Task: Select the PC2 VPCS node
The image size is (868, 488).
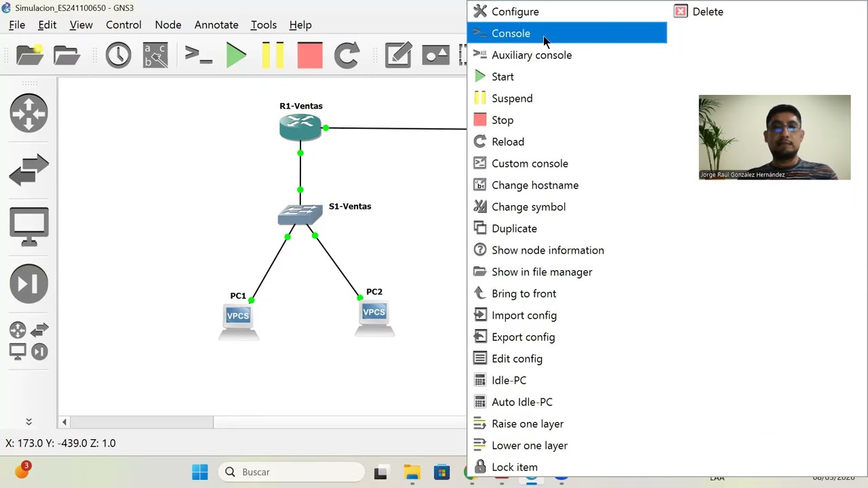Action: point(374,317)
